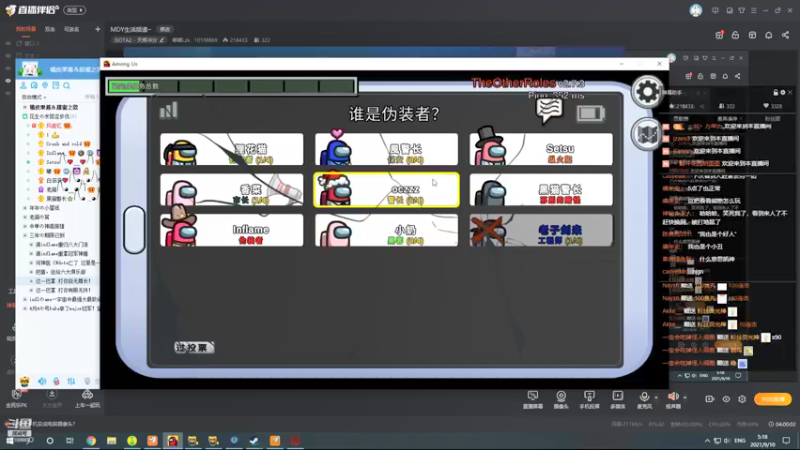Open 全民乐PK feature
The image size is (800, 450).
[16, 398]
